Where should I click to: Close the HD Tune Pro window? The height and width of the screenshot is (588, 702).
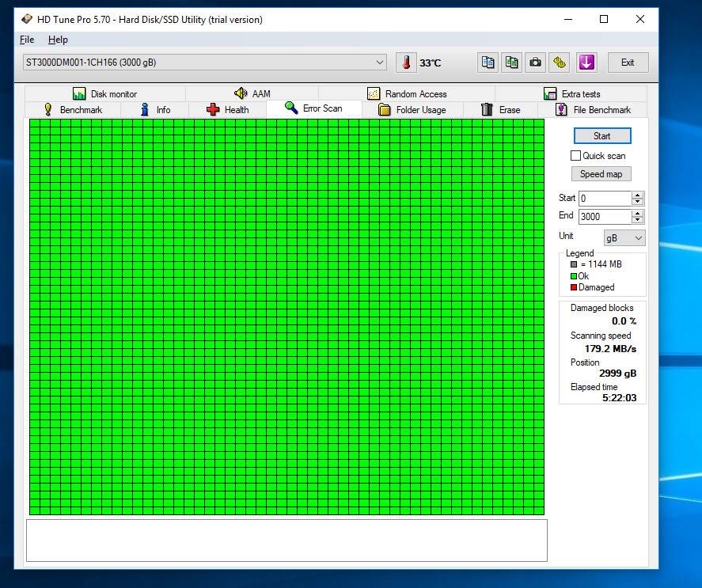(640, 19)
